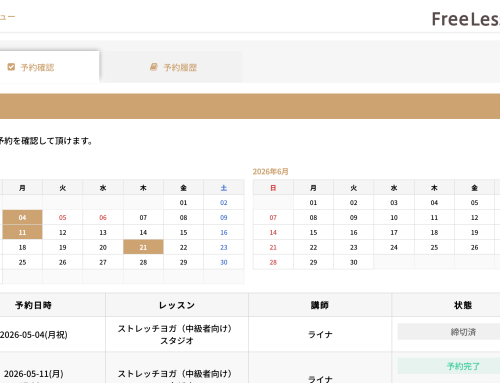Click Sunday June 14
This screenshot has height=383, width=500.
(273, 232)
